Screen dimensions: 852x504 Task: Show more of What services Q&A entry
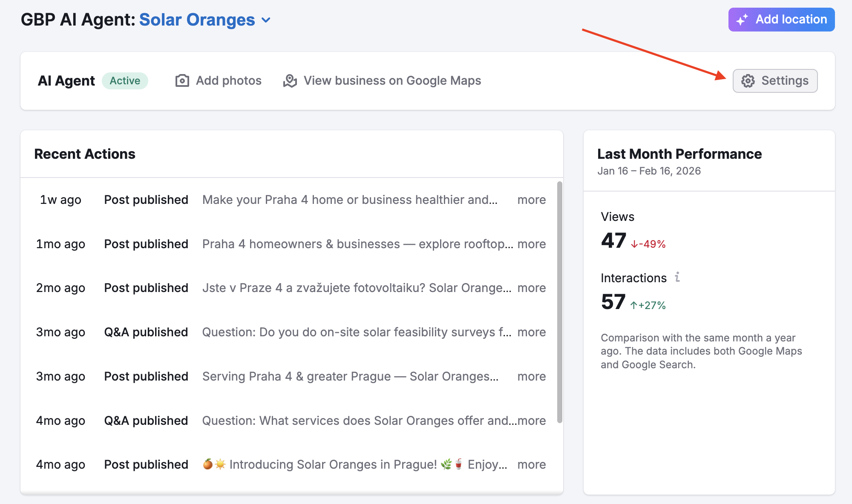pos(531,421)
